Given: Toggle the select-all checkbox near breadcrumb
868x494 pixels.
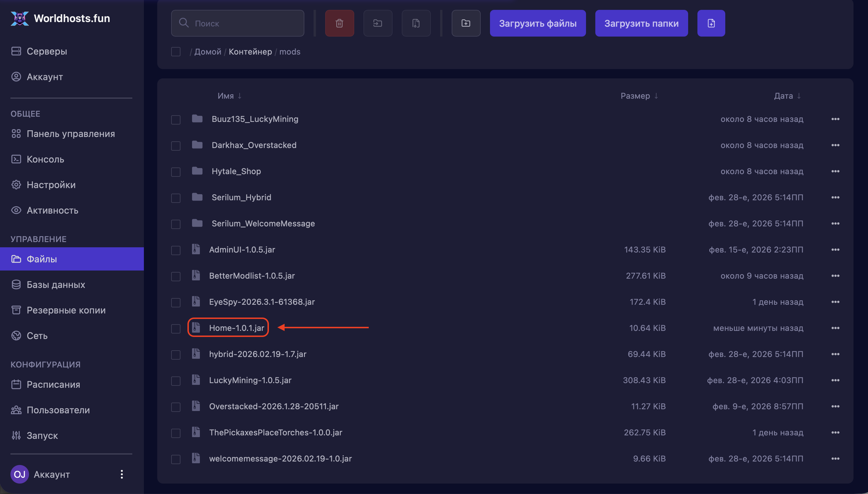Looking at the screenshot, I should (x=176, y=52).
